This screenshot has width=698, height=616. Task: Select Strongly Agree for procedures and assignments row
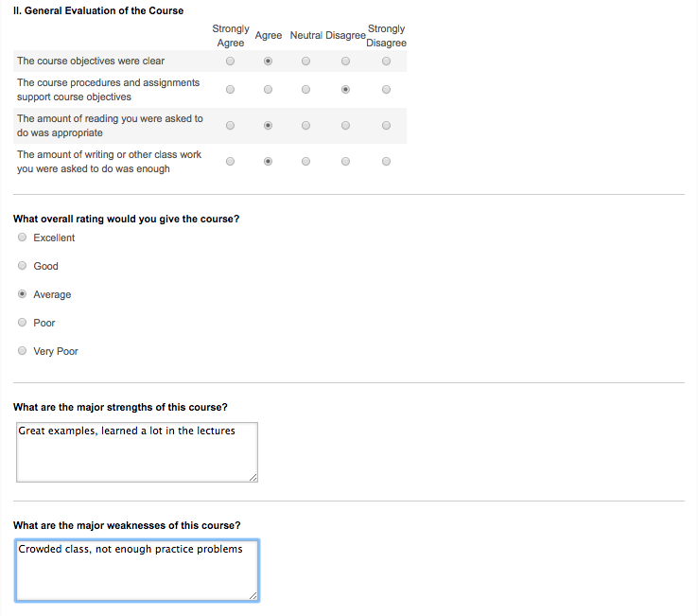pyautogui.click(x=230, y=90)
